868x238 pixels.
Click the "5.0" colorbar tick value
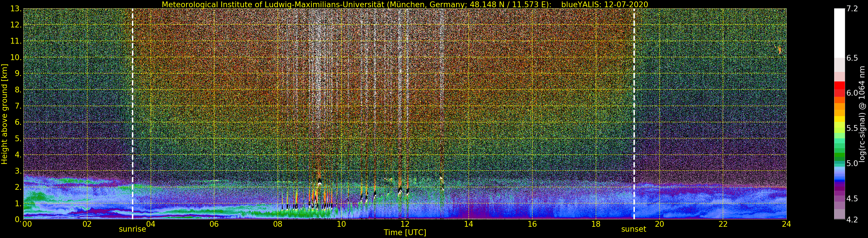coord(852,163)
